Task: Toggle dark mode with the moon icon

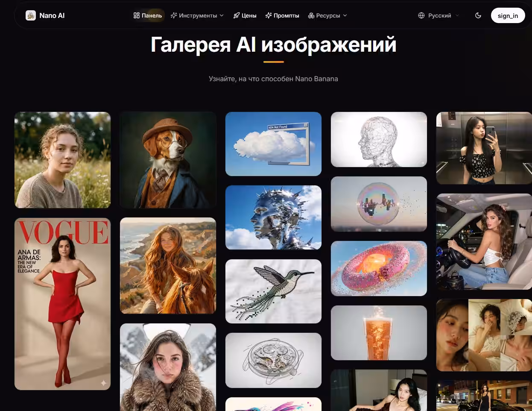Action: [478, 15]
